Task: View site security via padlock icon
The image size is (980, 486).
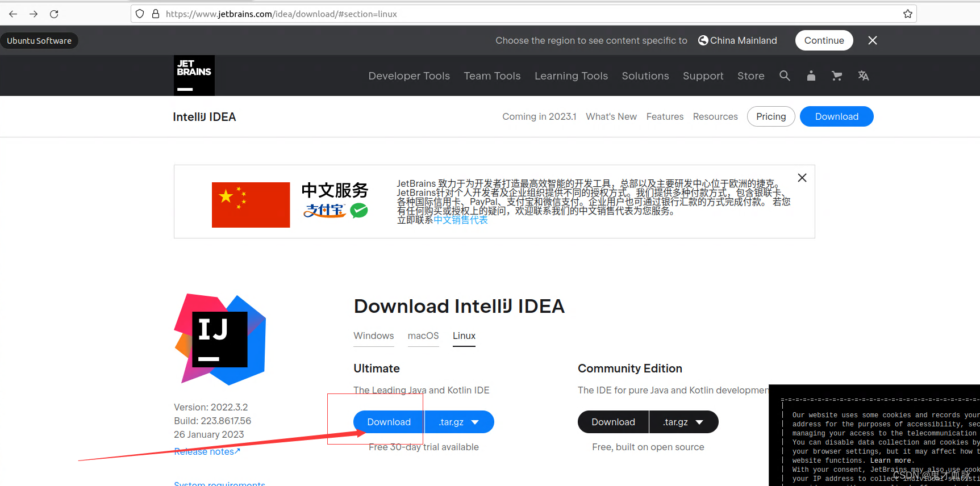Action: pyautogui.click(x=156, y=14)
